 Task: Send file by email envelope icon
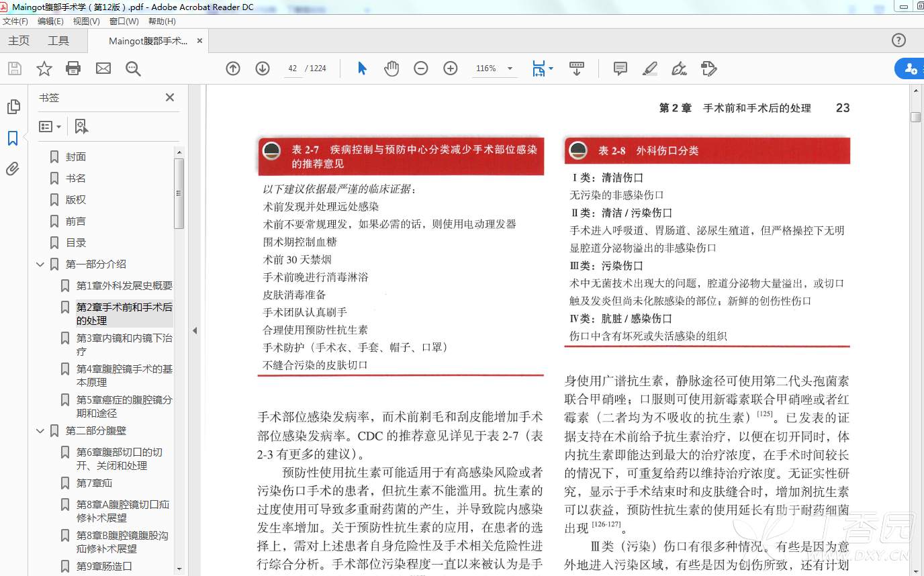point(103,68)
